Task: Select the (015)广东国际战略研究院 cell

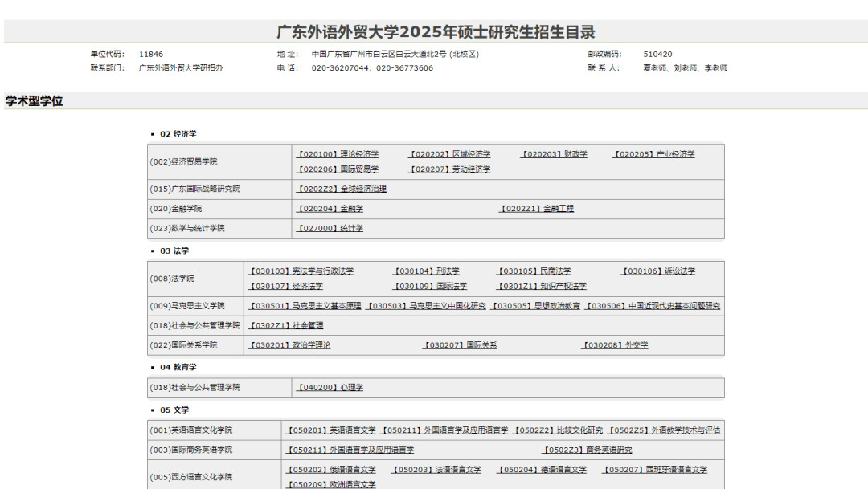Action: pos(219,189)
